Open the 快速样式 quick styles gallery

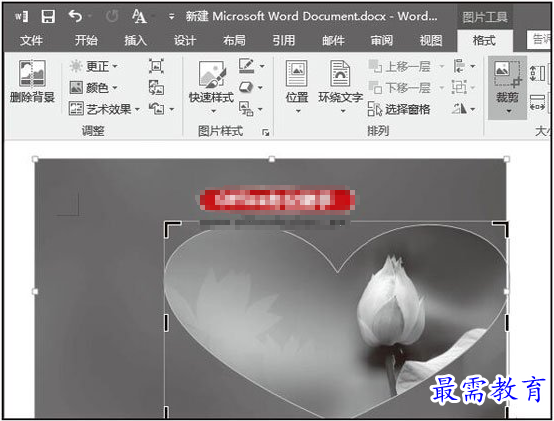click(211, 87)
